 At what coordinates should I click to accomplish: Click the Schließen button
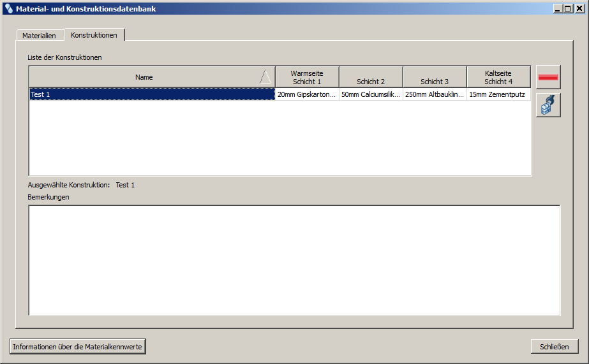pyautogui.click(x=555, y=347)
